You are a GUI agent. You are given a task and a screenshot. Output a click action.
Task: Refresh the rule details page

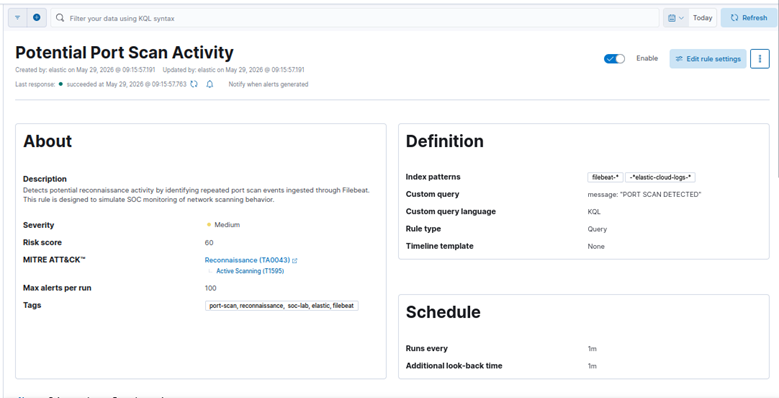point(749,18)
